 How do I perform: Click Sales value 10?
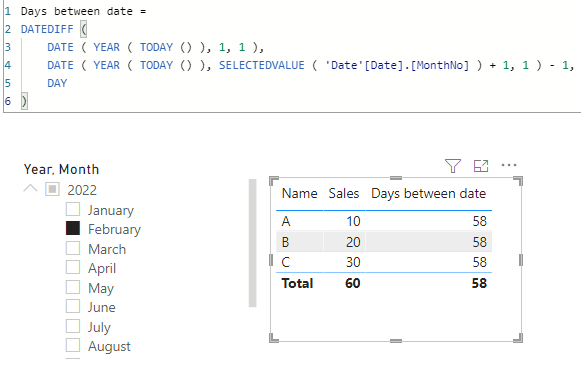(x=353, y=221)
